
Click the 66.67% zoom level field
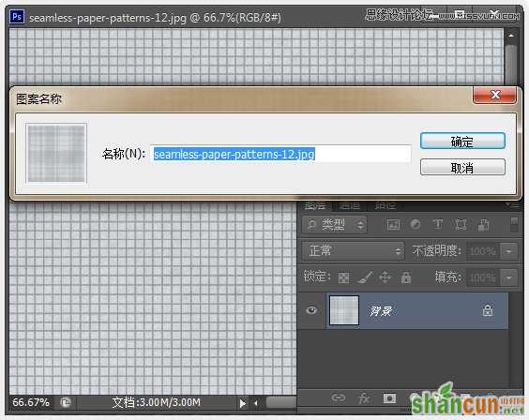click(x=31, y=402)
